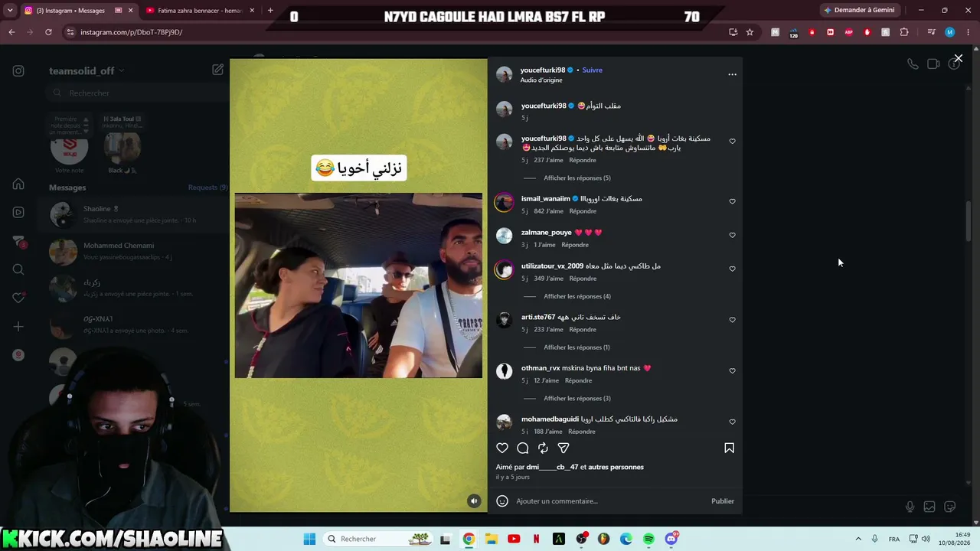Image resolution: width=980 pixels, height=551 pixels.
Task: Unmute the reel with the speaker icon
Action: pyautogui.click(x=474, y=501)
